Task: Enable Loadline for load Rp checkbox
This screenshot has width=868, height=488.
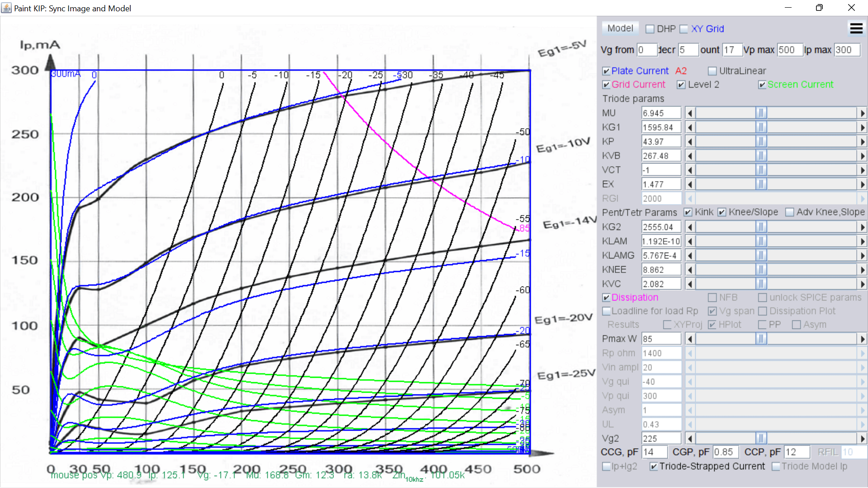Action: [606, 311]
